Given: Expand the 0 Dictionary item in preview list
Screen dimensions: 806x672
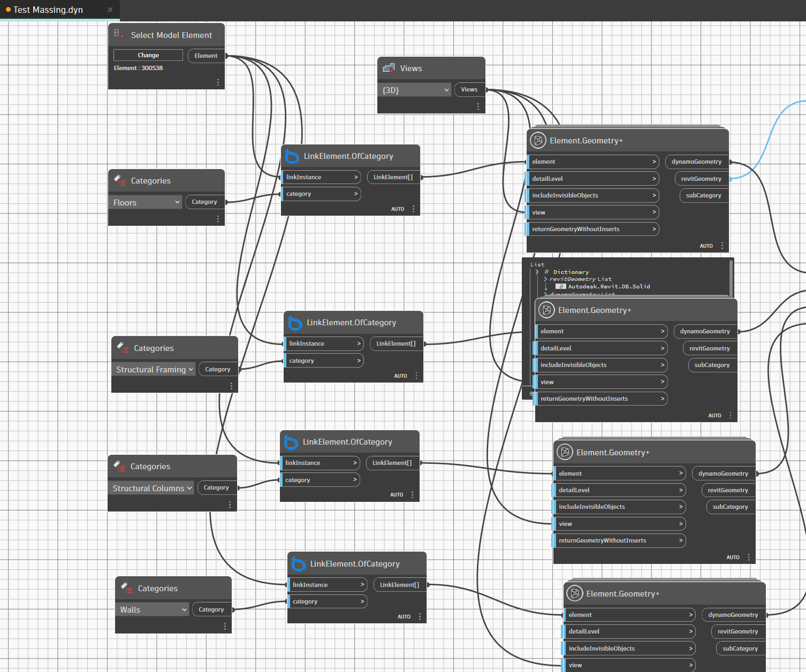Looking at the screenshot, I should click(537, 272).
